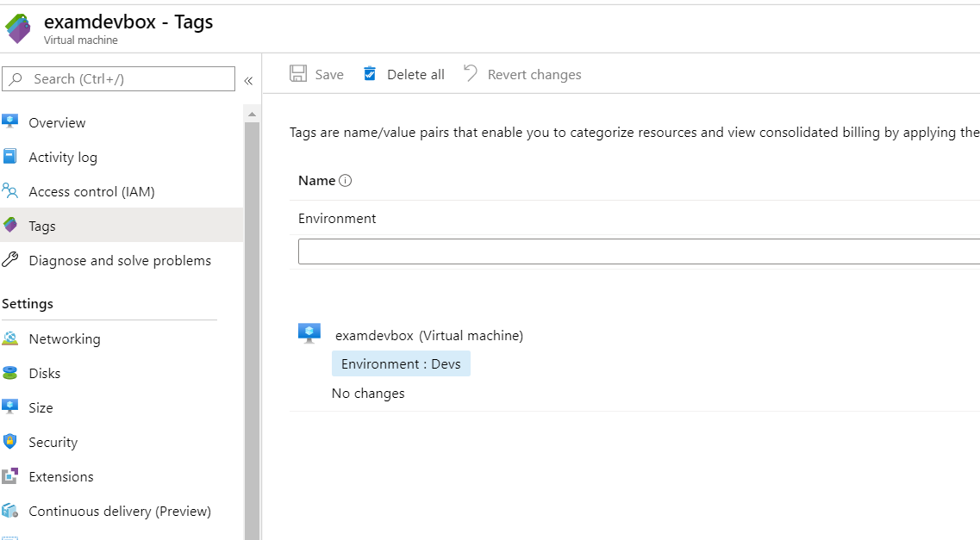This screenshot has height=540, width=980.
Task: Click the 'examdevbox - Tags' title
Action: click(128, 22)
